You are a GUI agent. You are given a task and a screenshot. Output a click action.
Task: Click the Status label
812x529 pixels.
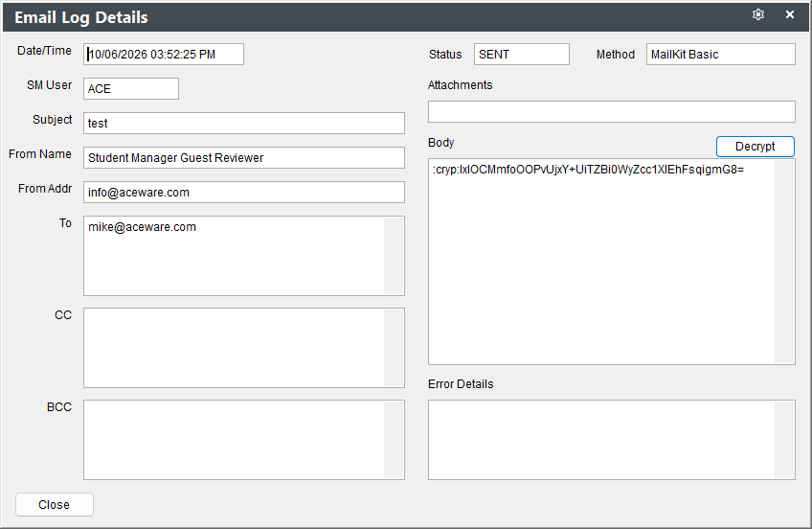[x=445, y=55]
